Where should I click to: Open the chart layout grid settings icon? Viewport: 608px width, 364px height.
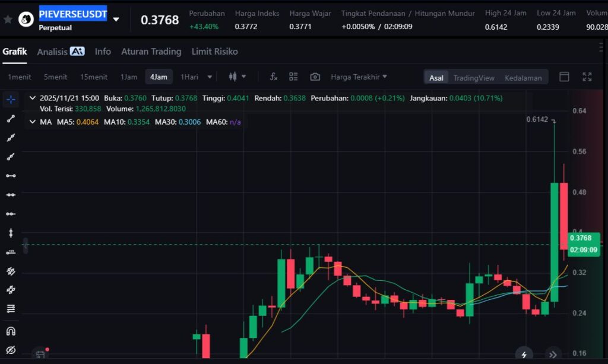click(293, 77)
